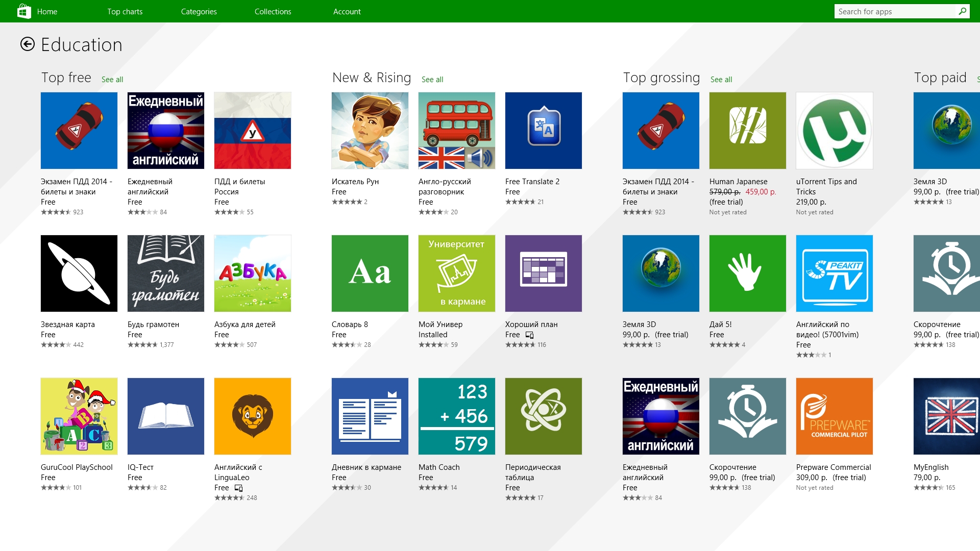This screenshot has width=980, height=551.
Task: Open the Периодическая таблица atom icon
Action: (x=544, y=416)
